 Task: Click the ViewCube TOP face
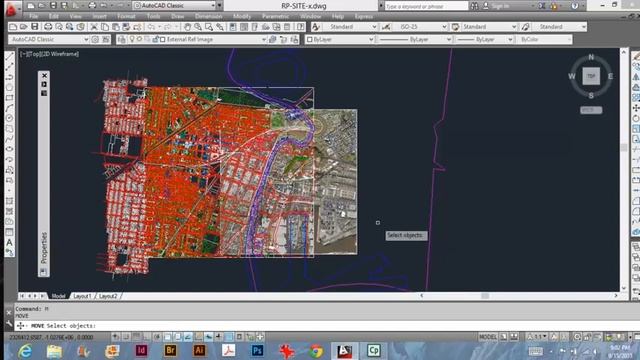[591, 76]
